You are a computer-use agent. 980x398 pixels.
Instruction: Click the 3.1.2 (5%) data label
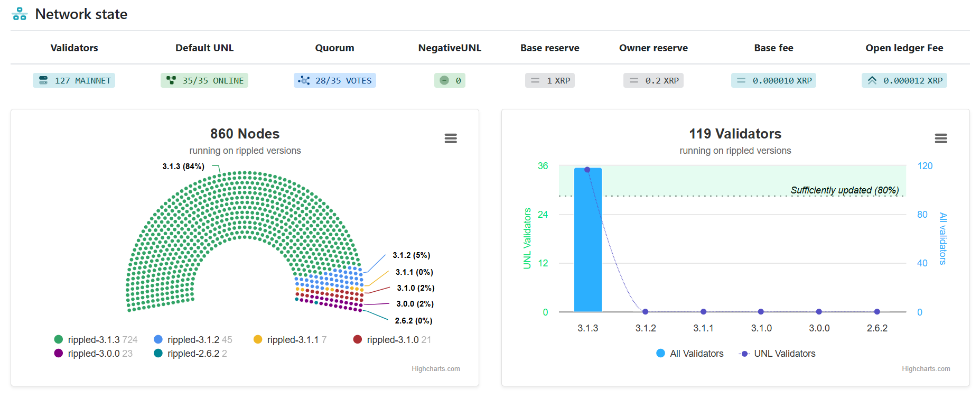pos(412,255)
